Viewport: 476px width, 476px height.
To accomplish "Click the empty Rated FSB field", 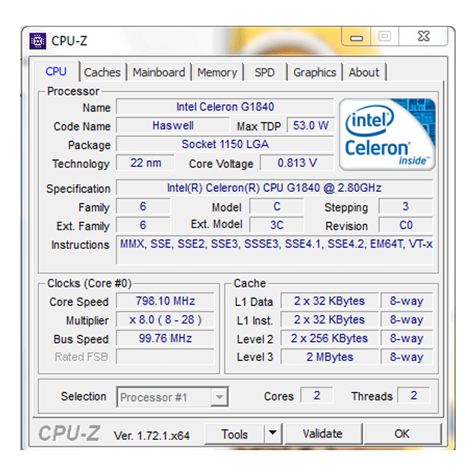I will pos(165,357).
